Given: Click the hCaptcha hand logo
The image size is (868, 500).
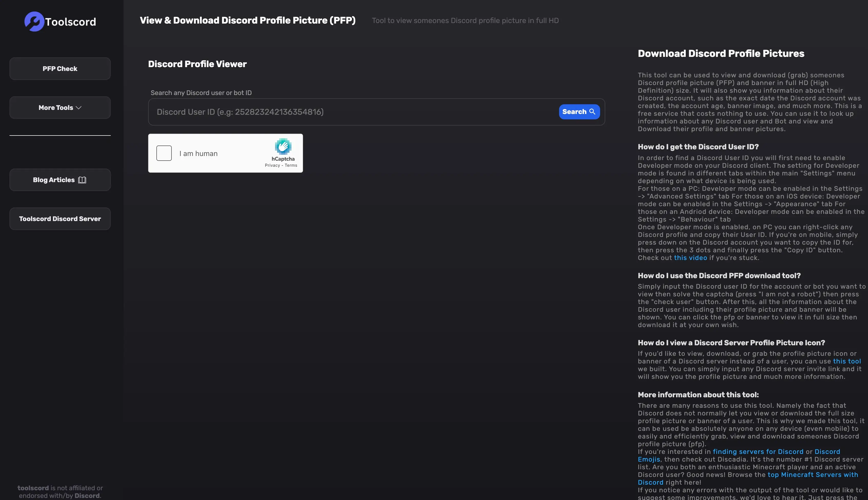Looking at the screenshot, I should pos(283,147).
